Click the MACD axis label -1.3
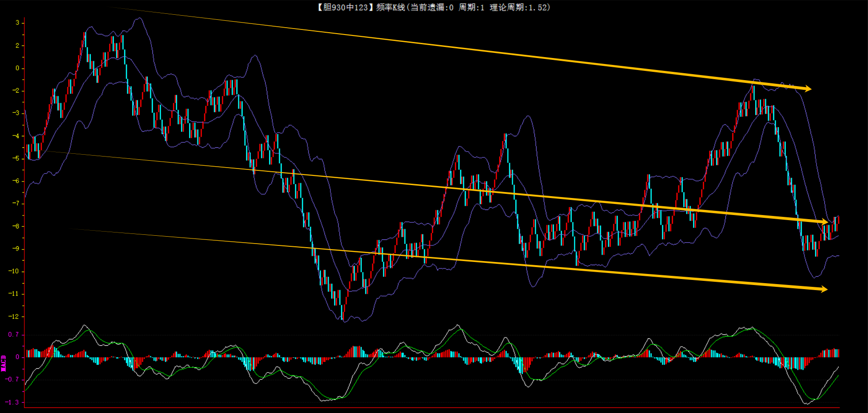This screenshot has width=868, height=413. (x=12, y=402)
